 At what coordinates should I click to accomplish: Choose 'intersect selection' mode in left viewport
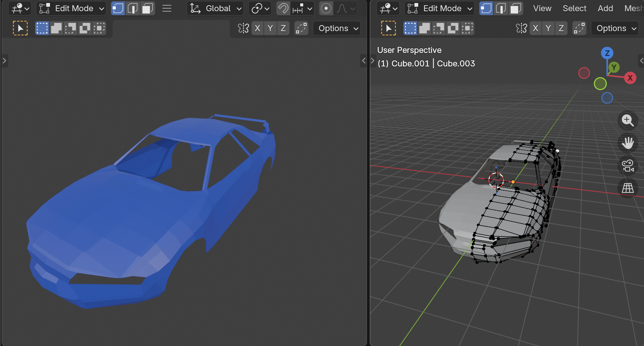(99, 28)
